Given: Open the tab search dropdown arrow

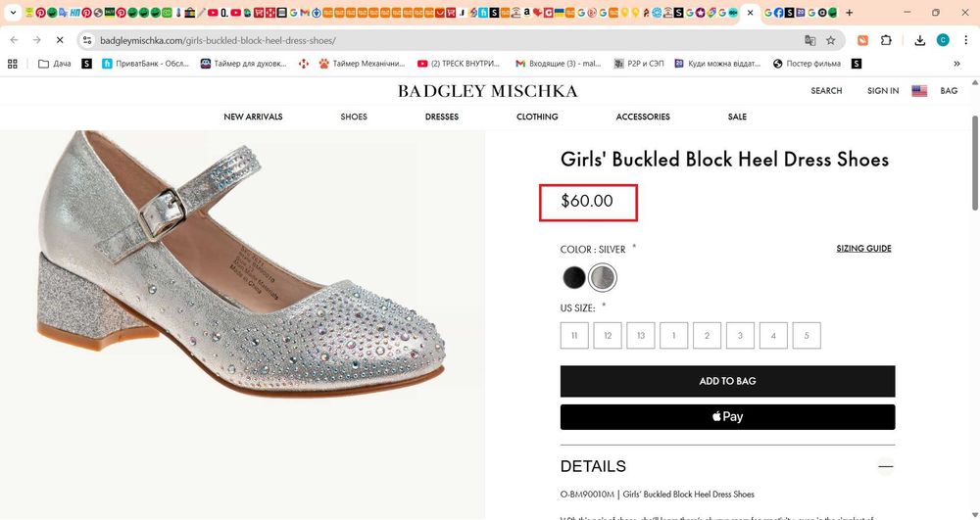Looking at the screenshot, I should point(13,13).
